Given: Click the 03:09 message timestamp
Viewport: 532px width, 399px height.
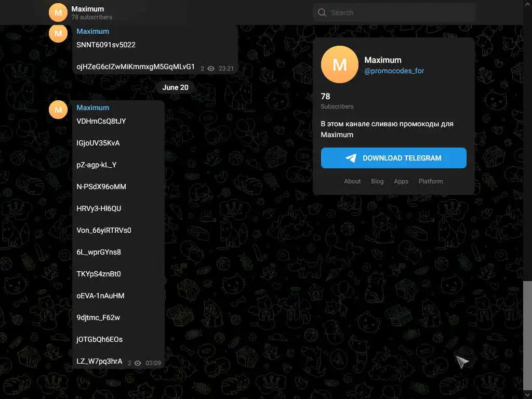Looking at the screenshot, I should tap(153, 363).
